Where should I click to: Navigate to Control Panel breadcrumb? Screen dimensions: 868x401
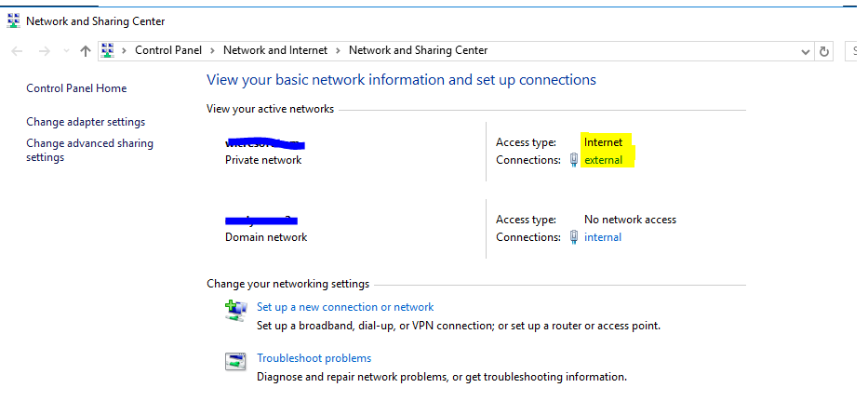167,50
